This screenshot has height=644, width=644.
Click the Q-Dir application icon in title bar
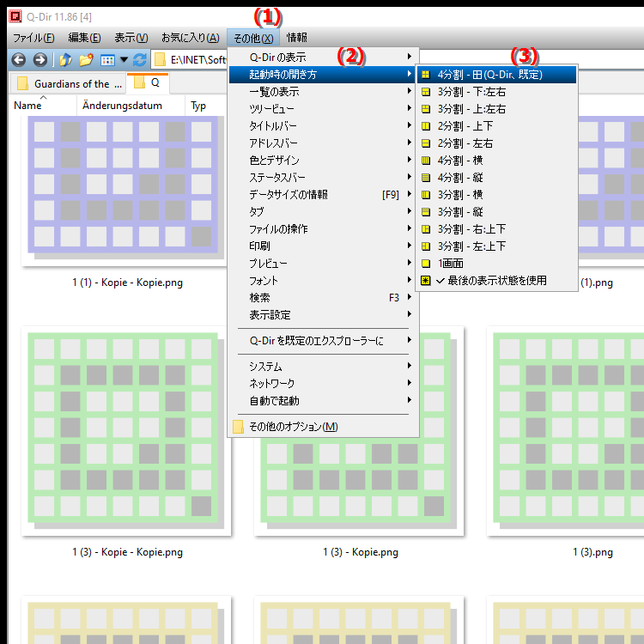15,16
